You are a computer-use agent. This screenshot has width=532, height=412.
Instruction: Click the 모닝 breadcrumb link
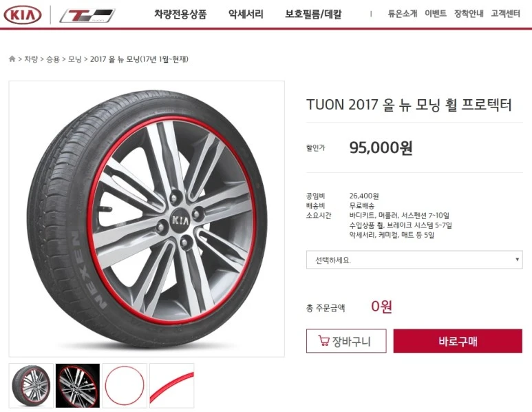pos(74,59)
